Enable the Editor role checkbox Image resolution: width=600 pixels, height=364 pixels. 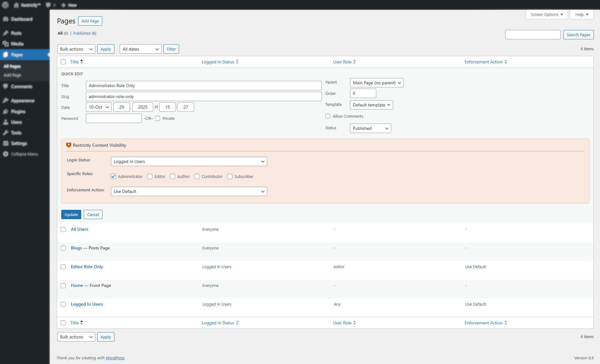point(150,176)
